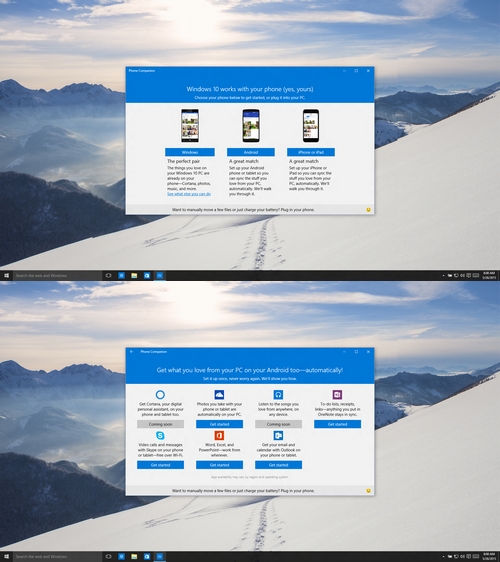This screenshot has height=562, width=500.
Task: Open the 'See what else you can do' link
Action: [189, 194]
